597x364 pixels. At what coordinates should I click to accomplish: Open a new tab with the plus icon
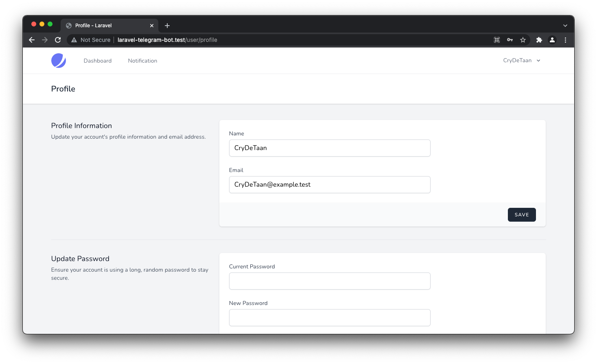click(167, 26)
